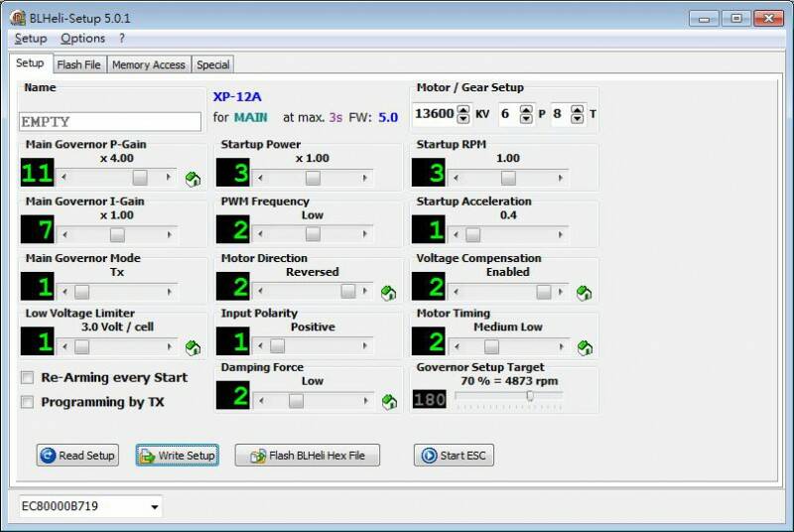Select the Setup tab
Screen dimensions: 794x532
pyautogui.click(x=30, y=64)
